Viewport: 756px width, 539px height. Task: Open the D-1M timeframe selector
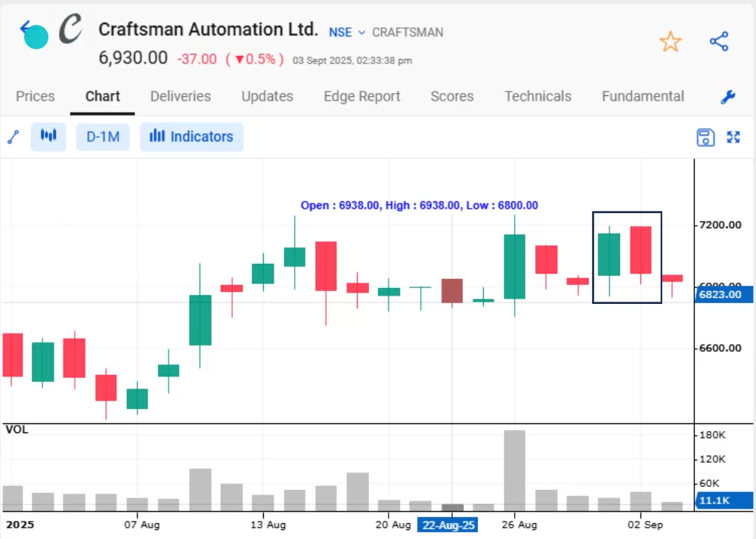coord(103,137)
